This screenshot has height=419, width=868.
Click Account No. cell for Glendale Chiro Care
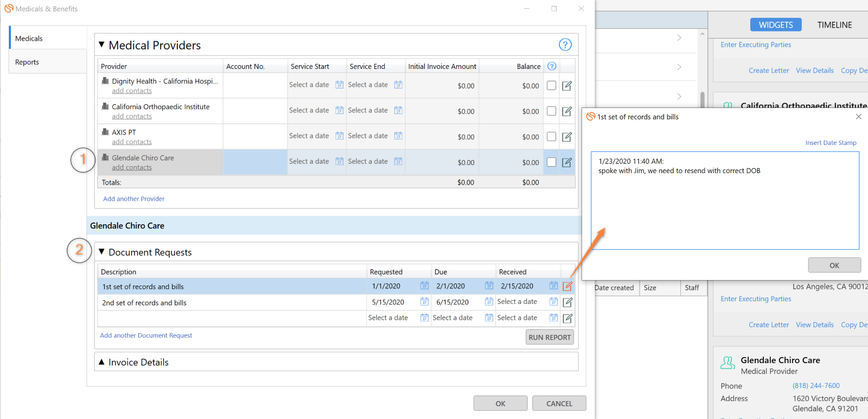tap(255, 162)
